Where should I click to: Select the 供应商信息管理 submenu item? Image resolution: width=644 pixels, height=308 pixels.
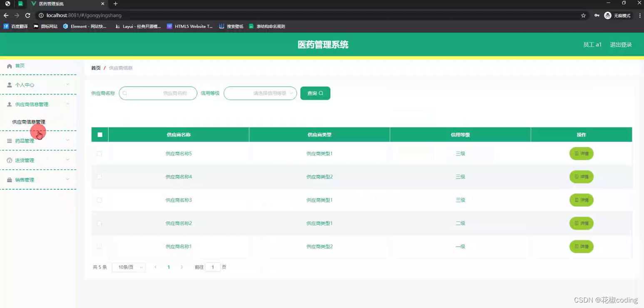tap(29, 122)
